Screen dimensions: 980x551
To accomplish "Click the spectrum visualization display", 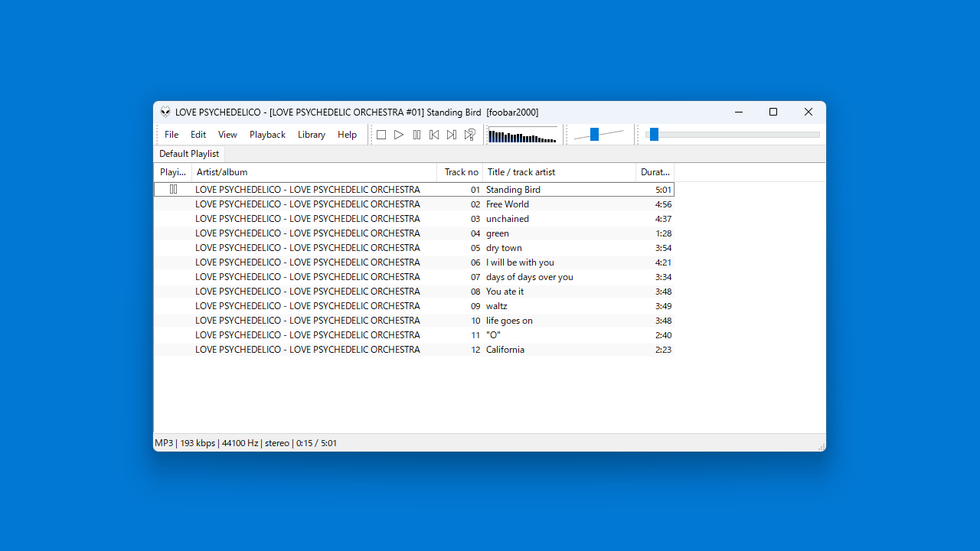I will tap(523, 135).
